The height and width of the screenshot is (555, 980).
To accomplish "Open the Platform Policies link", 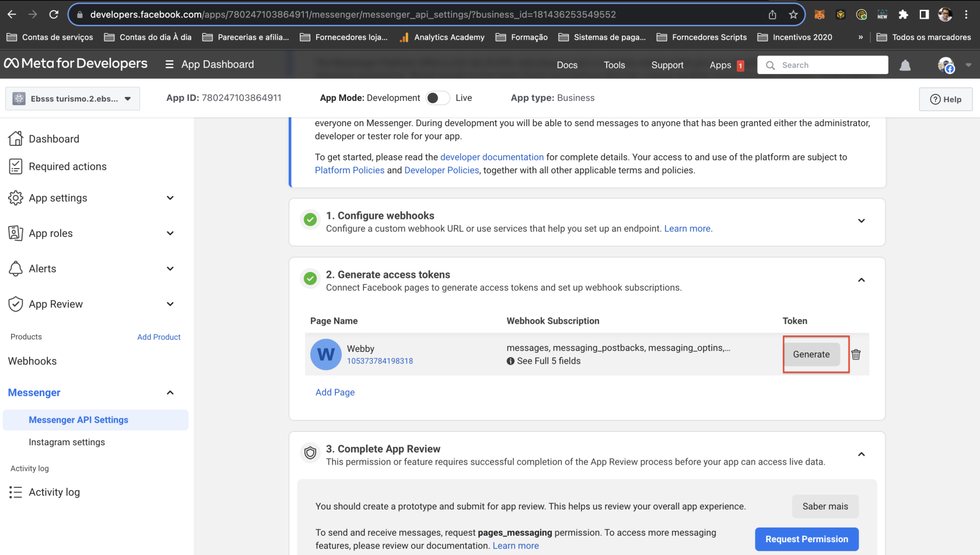I will click(x=349, y=170).
